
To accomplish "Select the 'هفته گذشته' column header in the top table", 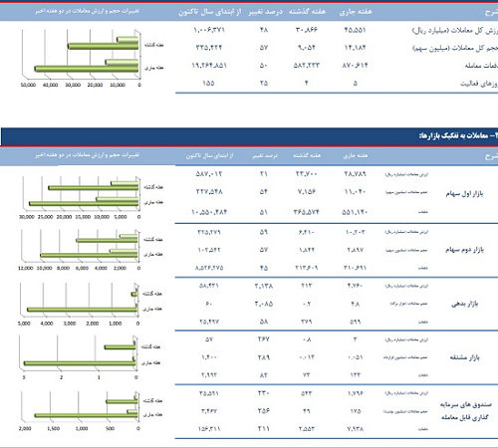I will point(307,12).
